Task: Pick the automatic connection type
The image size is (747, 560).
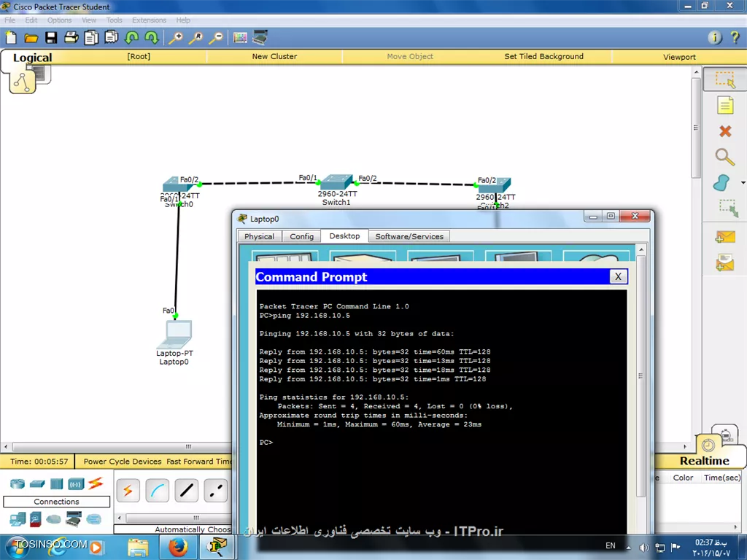Action: [128, 491]
